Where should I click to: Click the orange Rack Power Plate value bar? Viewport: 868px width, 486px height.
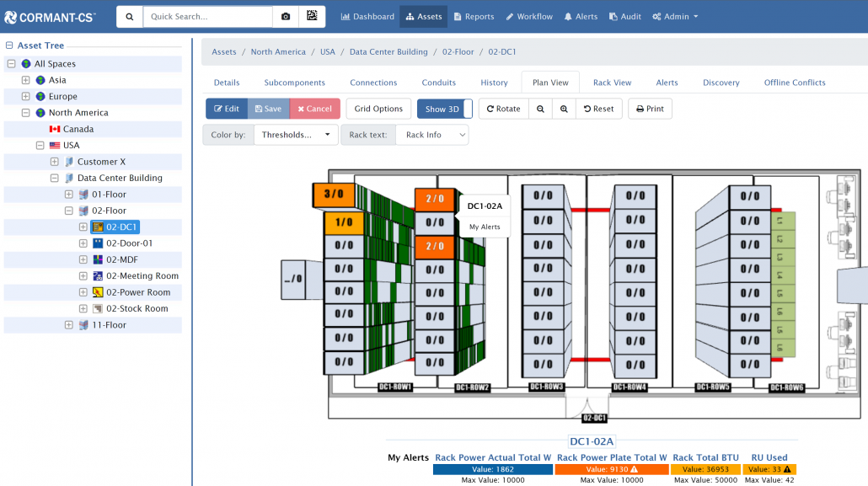pos(611,469)
